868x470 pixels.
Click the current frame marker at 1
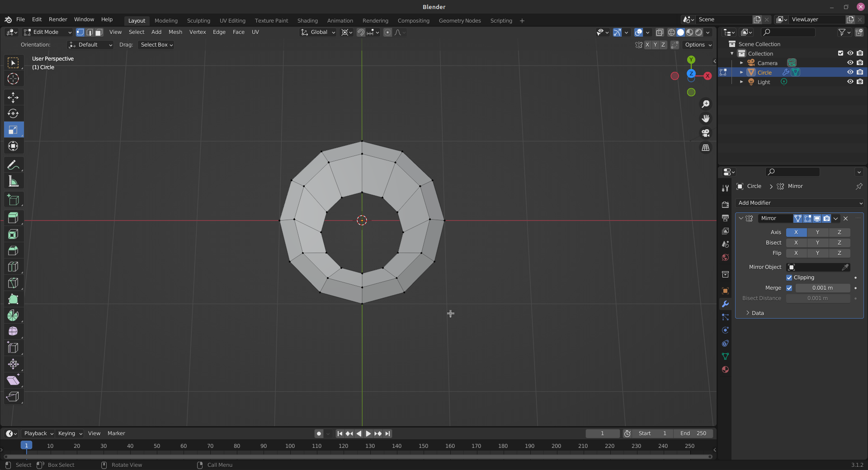27,446
